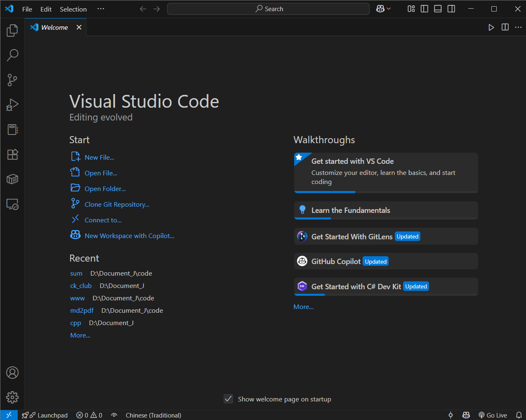The image size is (526, 420).
Task: Open the Edit menu
Action: tap(46, 9)
